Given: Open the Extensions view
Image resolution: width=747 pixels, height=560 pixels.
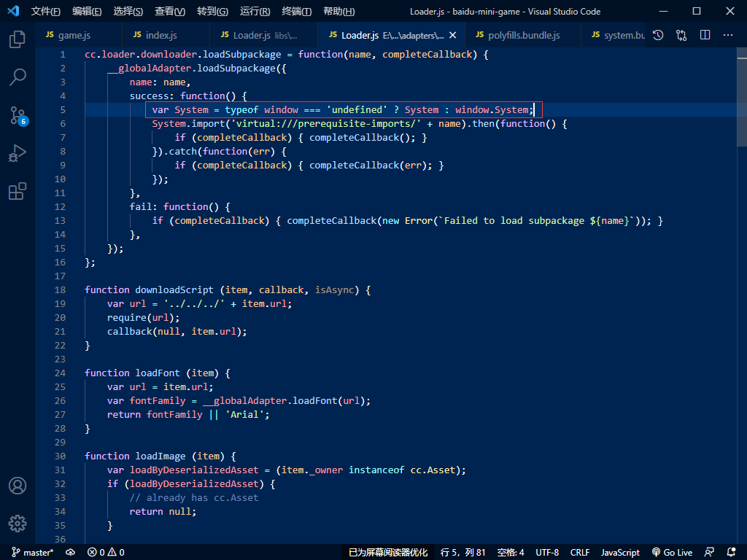Looking at the screenshot, I should [18, 191].
